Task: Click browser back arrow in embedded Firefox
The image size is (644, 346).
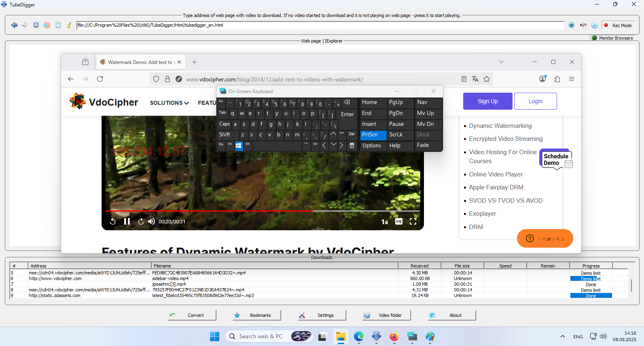Action: [71, 79]
